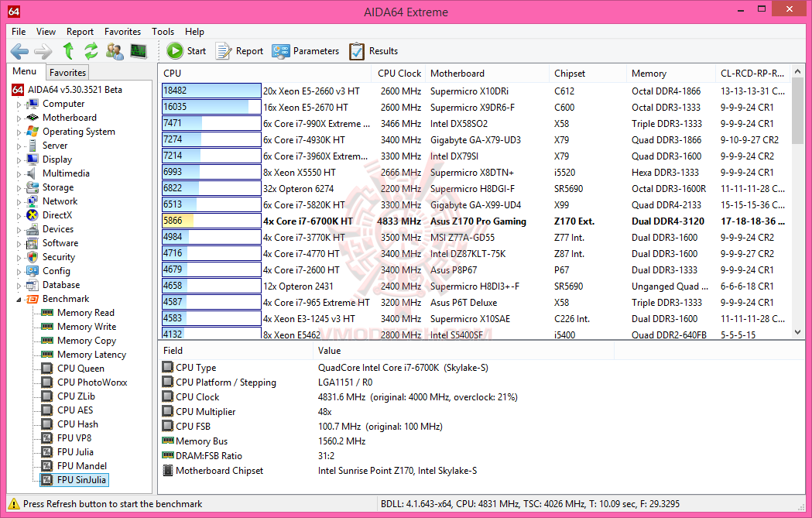Select the Config icon in tree
This screenshot has height=518, width=812.
[32, 270]
